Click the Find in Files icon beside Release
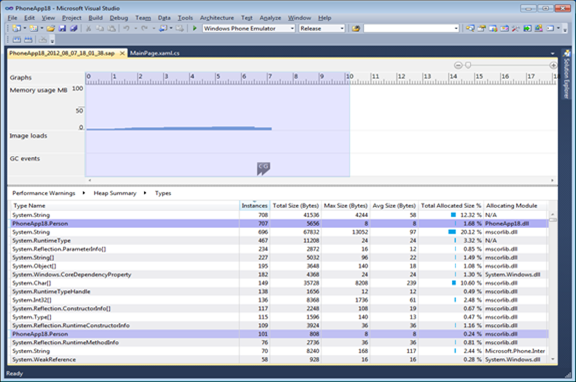Image resolution: width=576 pixels, height=382 pixels. coord(356,28)
